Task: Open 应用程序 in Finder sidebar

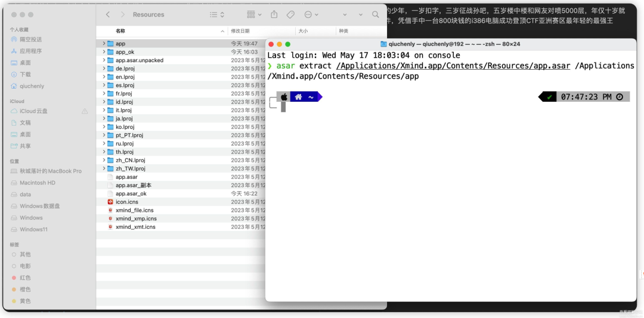Action: pos(31,51)
